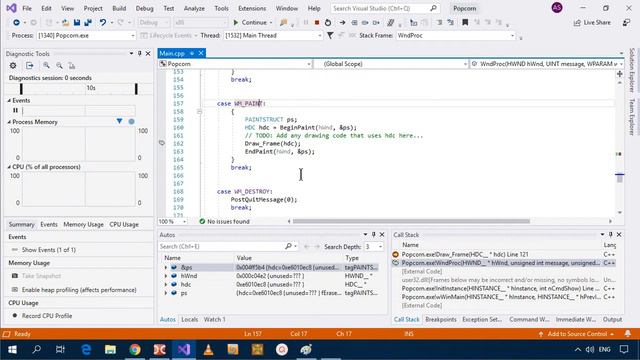Click the notifications bell in status bar
Viewport: 640px width, 360px height.
click(x=628, y=334)
